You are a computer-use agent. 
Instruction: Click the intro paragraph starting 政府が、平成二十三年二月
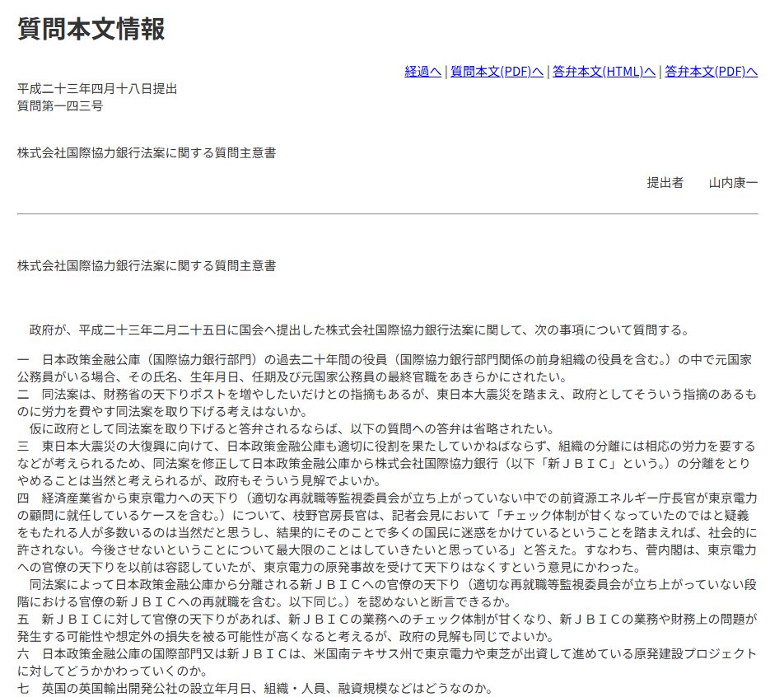tap(360, 330)
